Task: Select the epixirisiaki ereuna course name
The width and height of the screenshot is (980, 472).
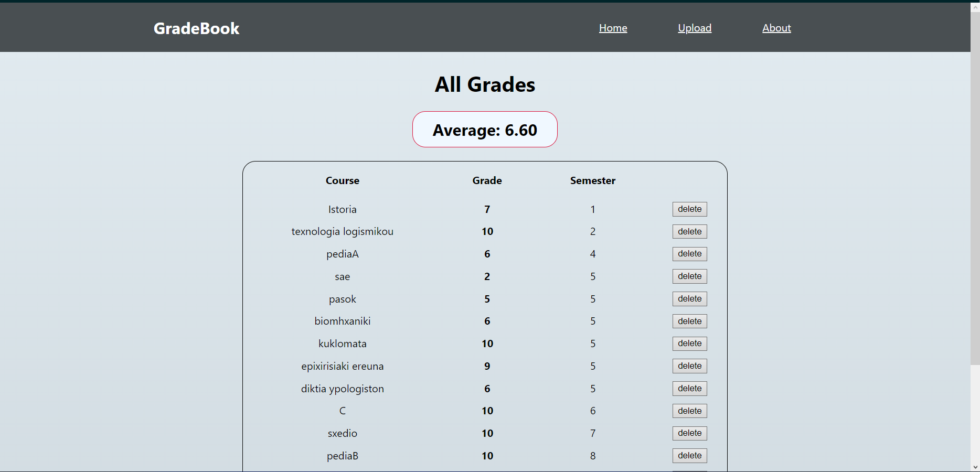Action: 343,366
